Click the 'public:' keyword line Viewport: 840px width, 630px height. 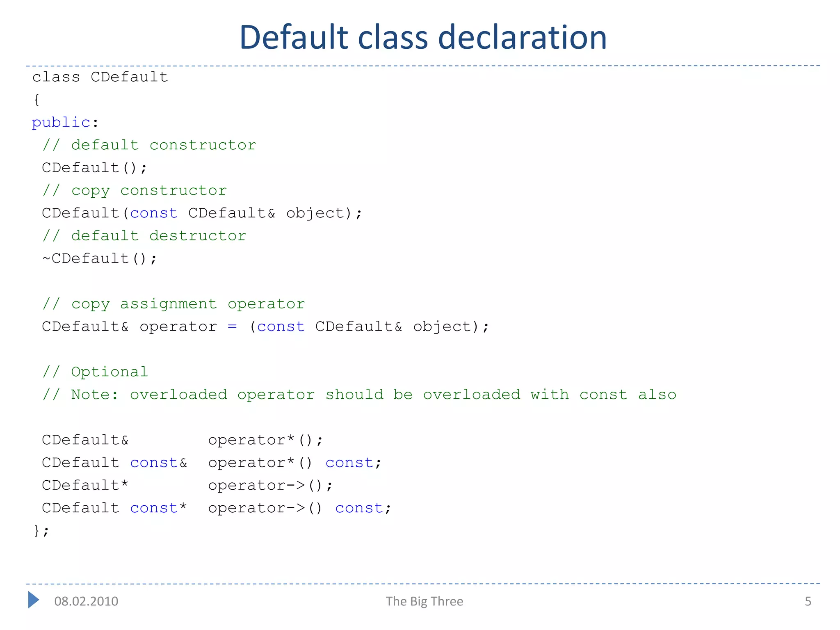tap(65, 123)
